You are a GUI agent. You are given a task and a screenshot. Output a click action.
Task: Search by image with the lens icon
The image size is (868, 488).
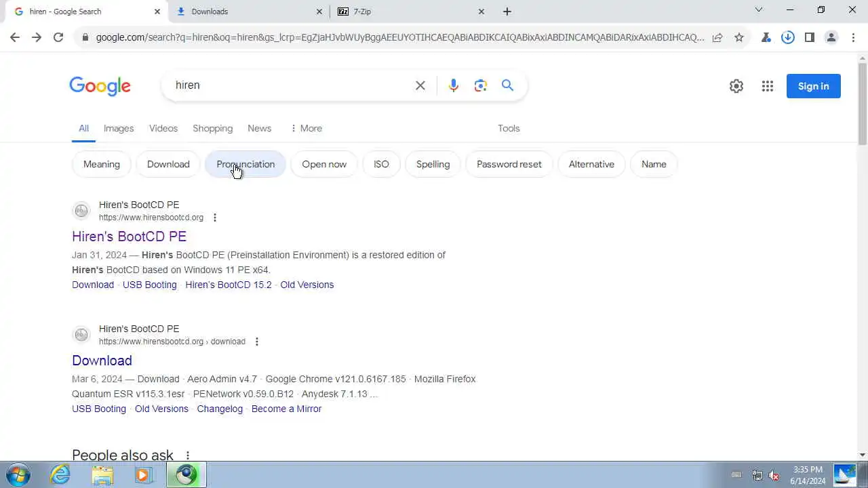[481, 85]
